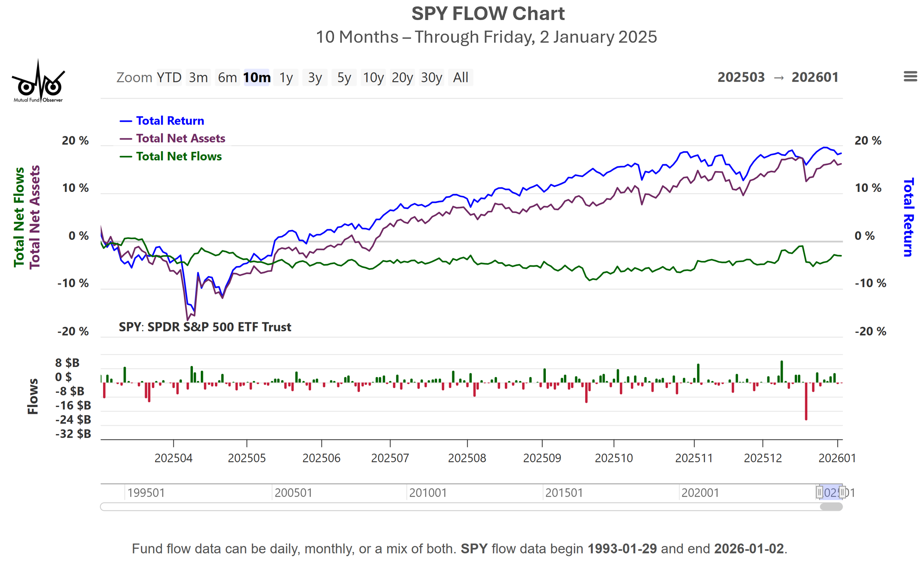Select the 3y zoom range
924x561 pixels.
pos(315,77)
